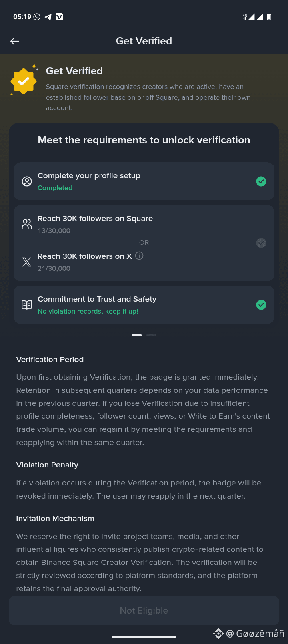Screen dimensions: 288x644
Task: Tap the Binance logo in watermark
Action: (x=218, y=634)
